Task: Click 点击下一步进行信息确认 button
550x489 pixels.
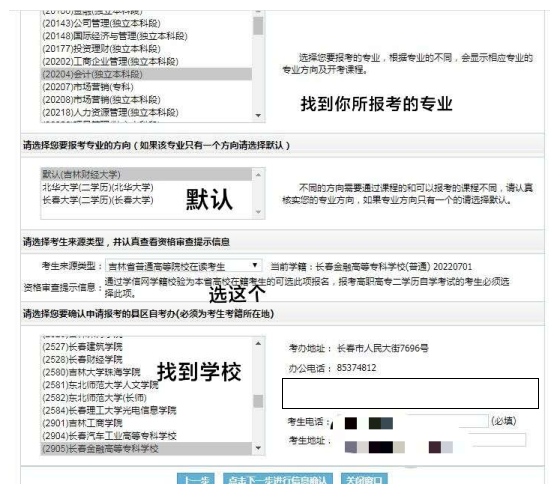Action: 278,479
